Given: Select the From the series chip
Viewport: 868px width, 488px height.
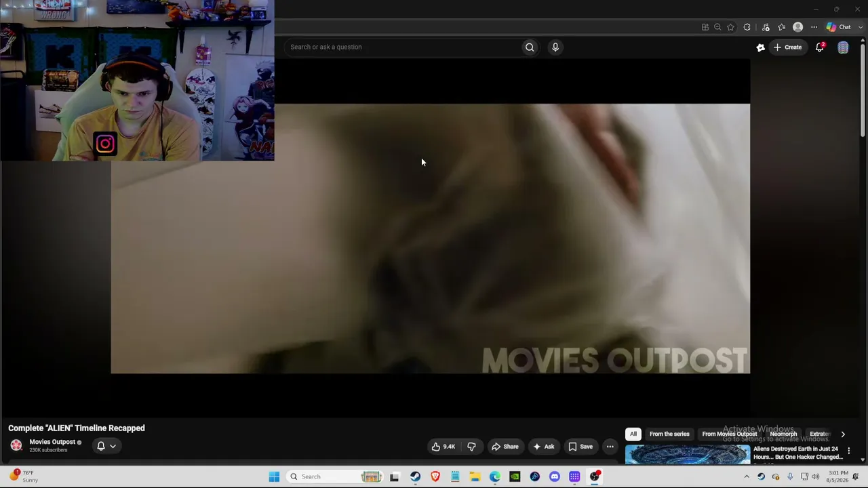Looking at the screenshot, I should point(669,434).
